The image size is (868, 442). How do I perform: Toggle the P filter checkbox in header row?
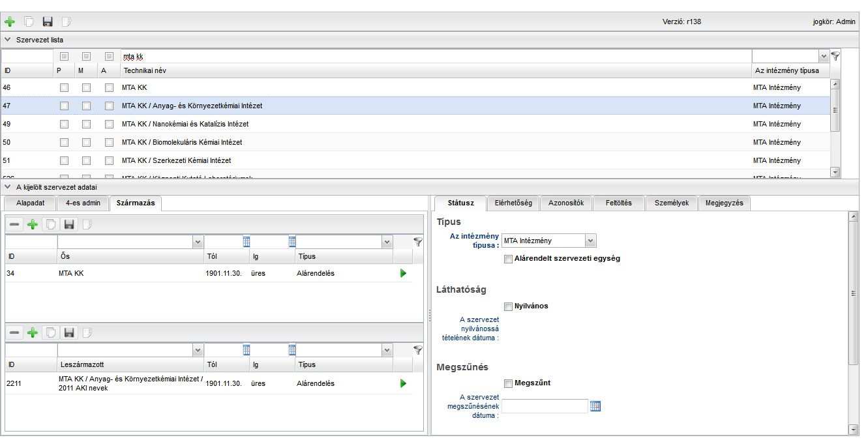pos(64,57)
